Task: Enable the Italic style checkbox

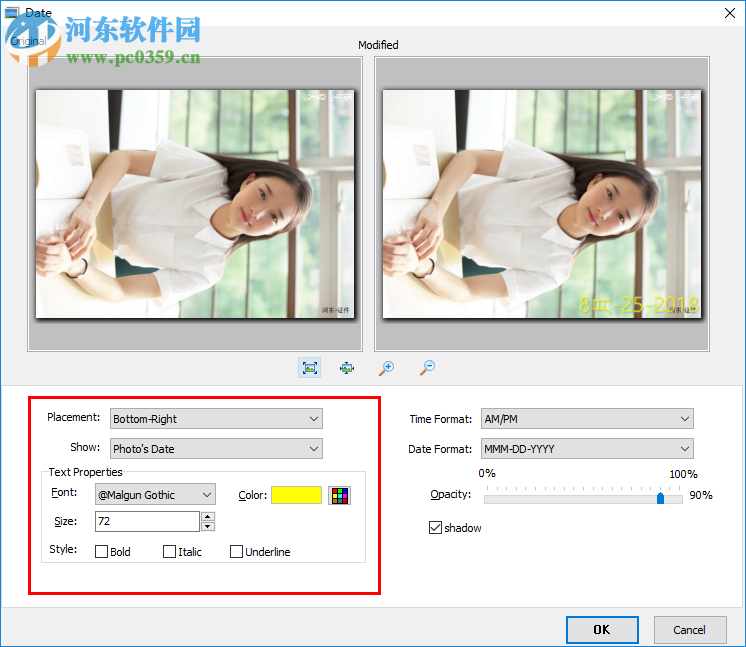Action: (x=169, y=552)
